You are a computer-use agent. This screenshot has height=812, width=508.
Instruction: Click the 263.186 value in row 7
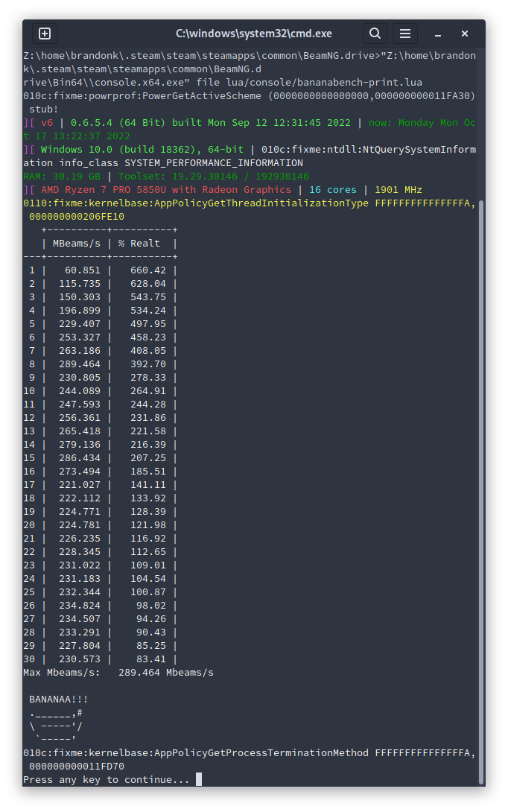80,351
